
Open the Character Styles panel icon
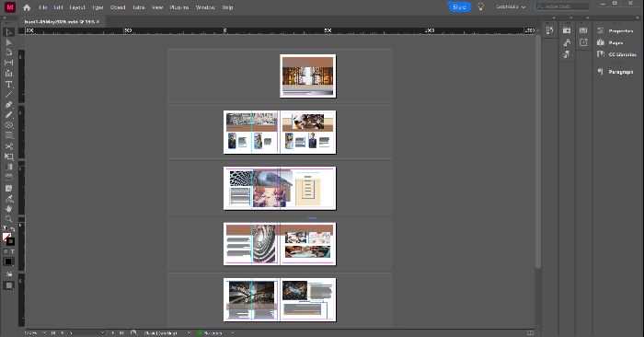[x=568, y=42]
